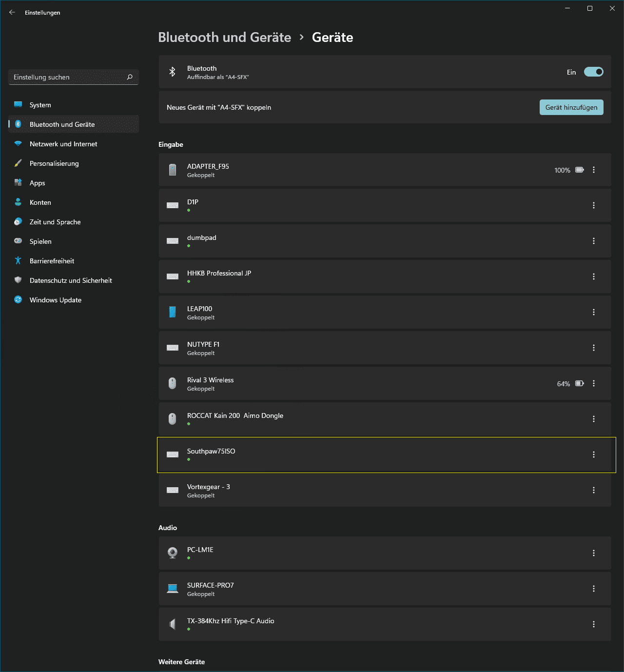The image size is (624, 672).
Task: Click the Gerät hinzufügen button
Action: pyautogui.click(x=571, y=107)
